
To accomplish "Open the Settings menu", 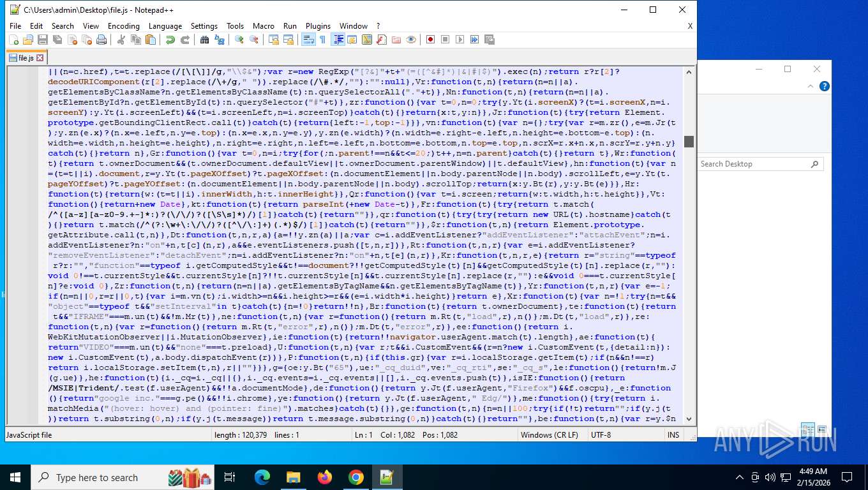I will point(204,26).
